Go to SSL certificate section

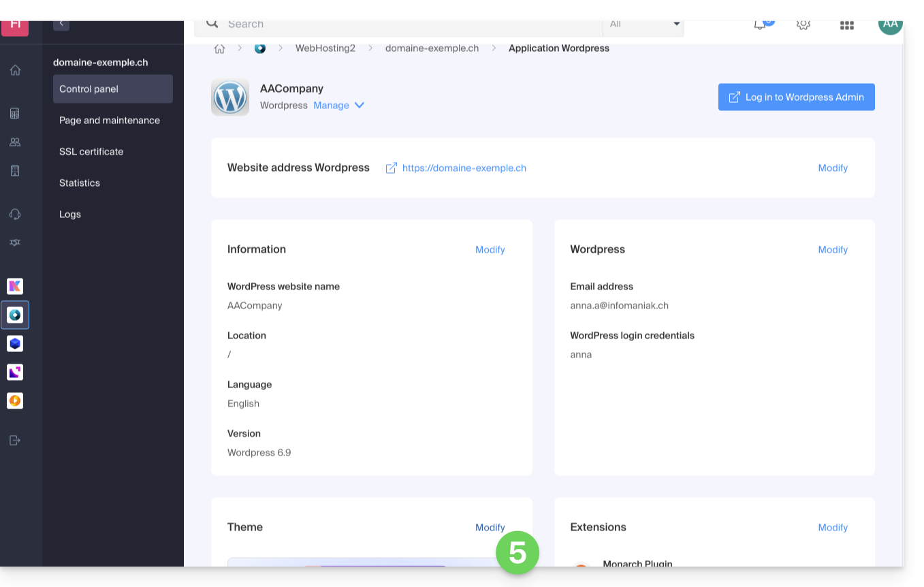[91, 152]
